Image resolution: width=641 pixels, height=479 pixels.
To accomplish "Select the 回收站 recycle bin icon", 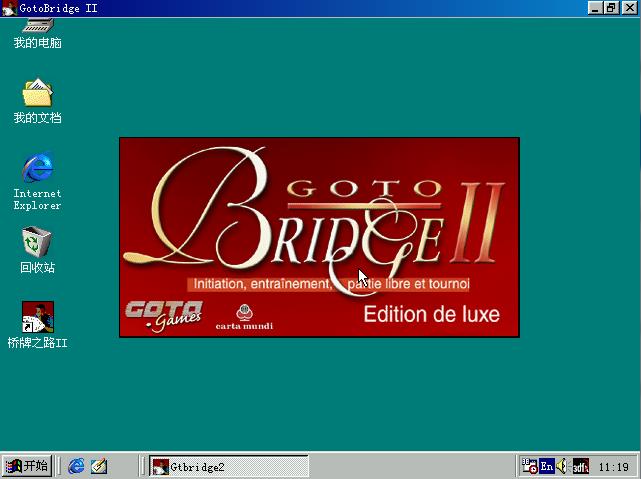I will [37, 242].
